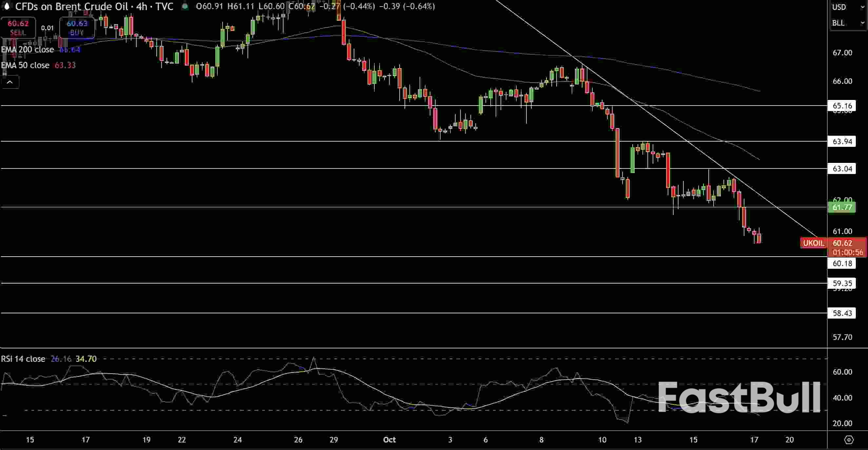868x450 pixels.
Task: Select the 65.16 horizontal line label
Action: 842,106
